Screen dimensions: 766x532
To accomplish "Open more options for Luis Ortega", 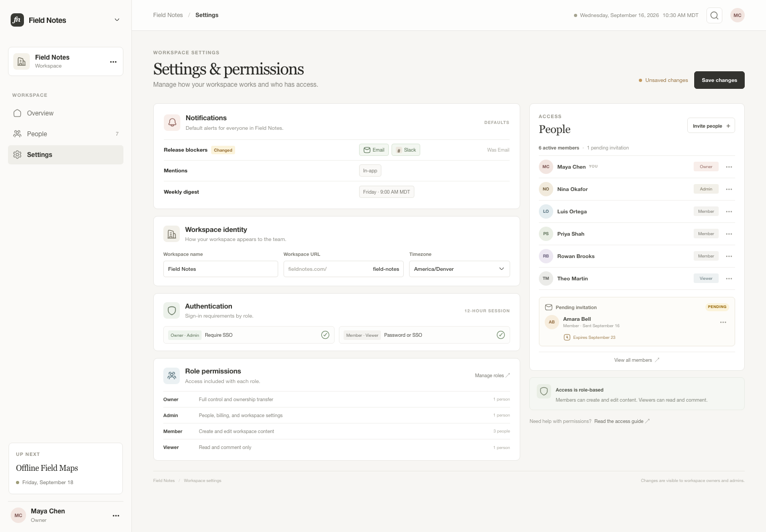I will (x=729, y=212).
